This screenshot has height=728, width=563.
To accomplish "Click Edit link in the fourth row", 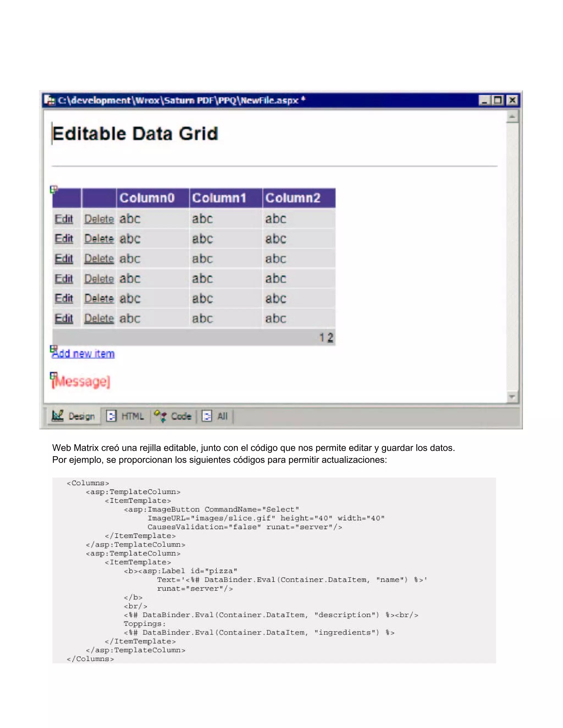I will (x=64, y=279).
